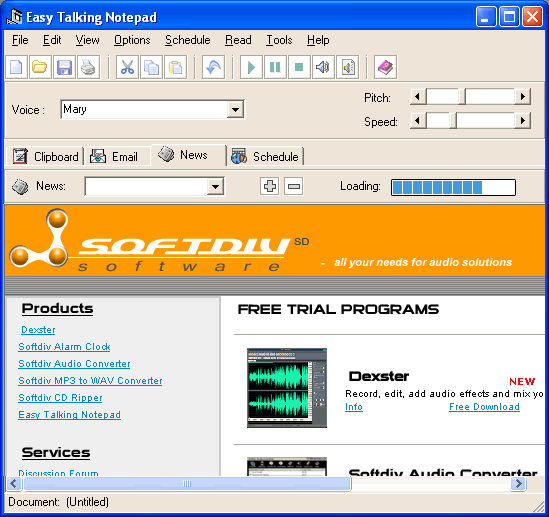Click the horizontal scrollbar thumb
549x517 pixels.
click(187, 484)
